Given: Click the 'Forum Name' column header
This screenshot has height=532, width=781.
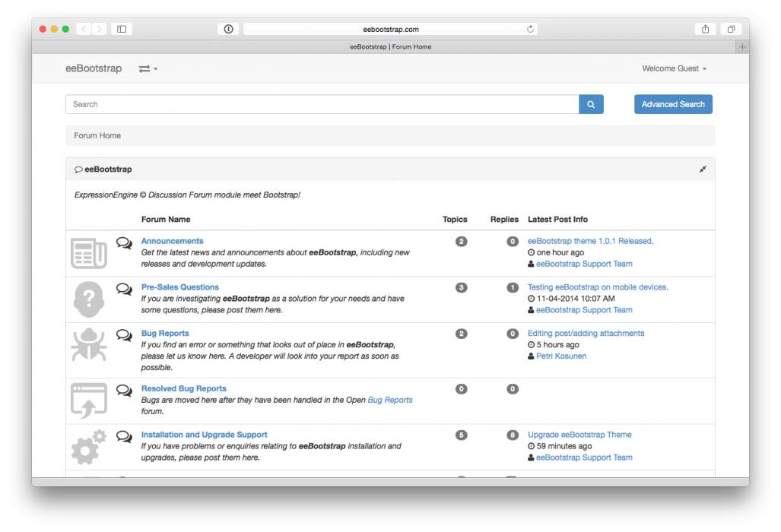Looking at the screenshot, I should click(165, 220).
